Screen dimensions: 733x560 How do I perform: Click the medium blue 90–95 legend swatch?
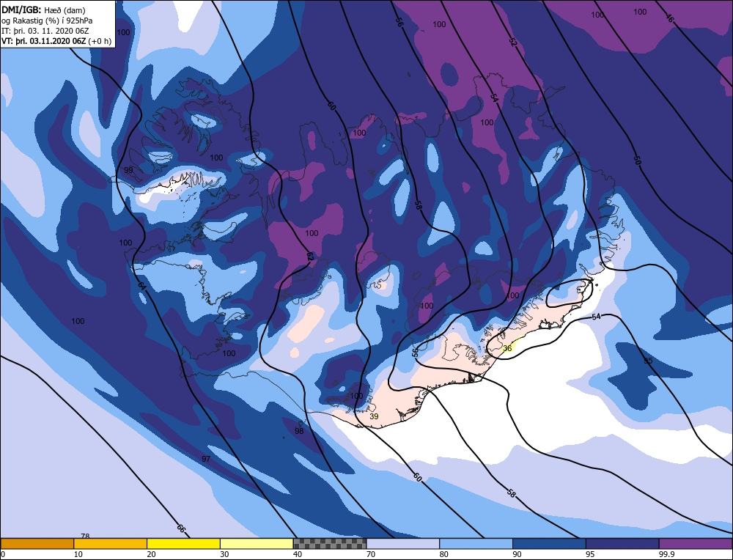click(x=549, y=543)
